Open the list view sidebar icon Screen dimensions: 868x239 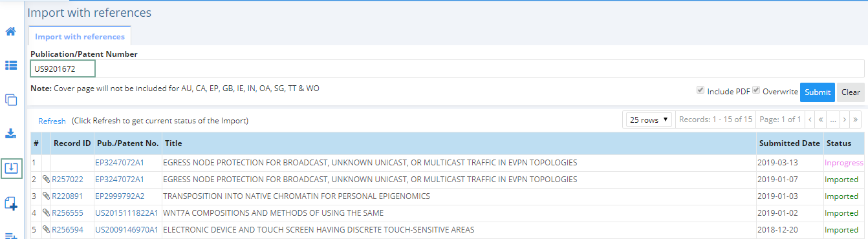10,65
